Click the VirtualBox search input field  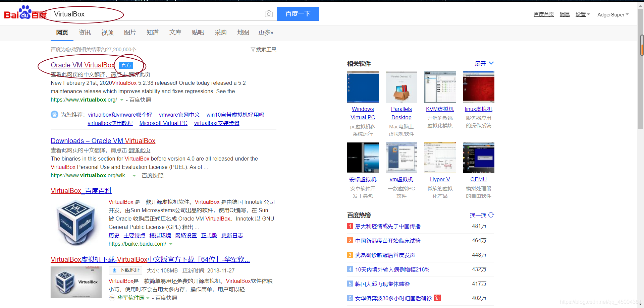pos(164,14)
